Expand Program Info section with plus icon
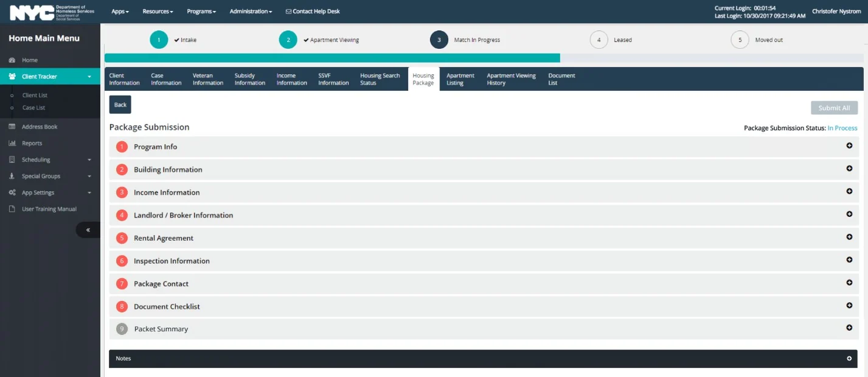Screen dimensions: 868x377 pos(849,146)
